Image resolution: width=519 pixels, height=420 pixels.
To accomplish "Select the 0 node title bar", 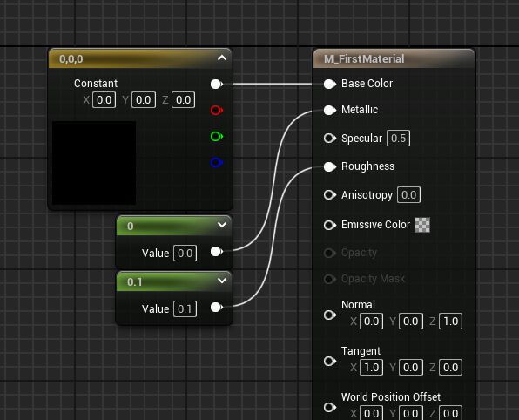I will pyautogui.click(x=174, y=226).
